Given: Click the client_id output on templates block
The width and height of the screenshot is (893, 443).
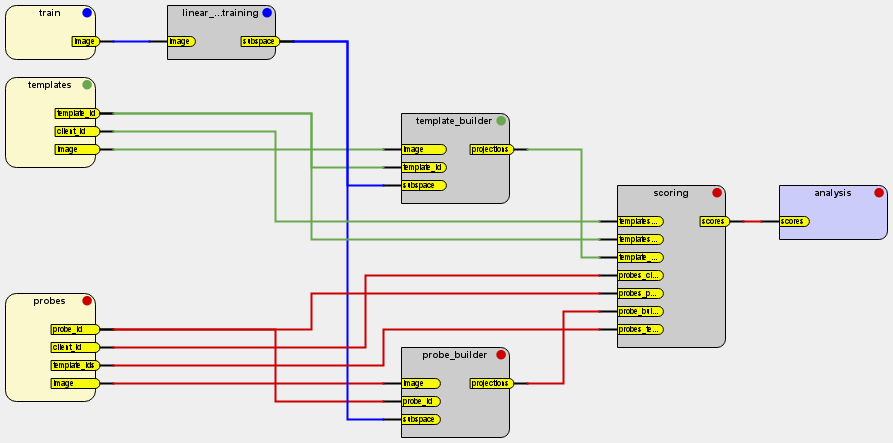Looking at the screenshot, I should pos(76,131).
